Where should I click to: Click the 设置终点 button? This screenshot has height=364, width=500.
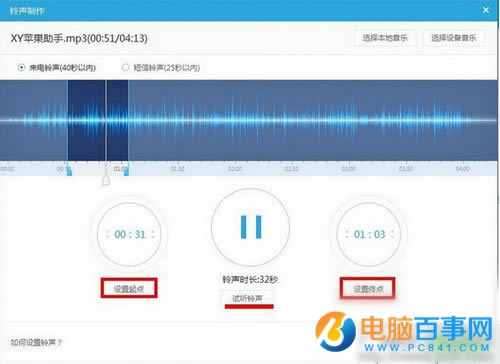(x=368, y=288)
